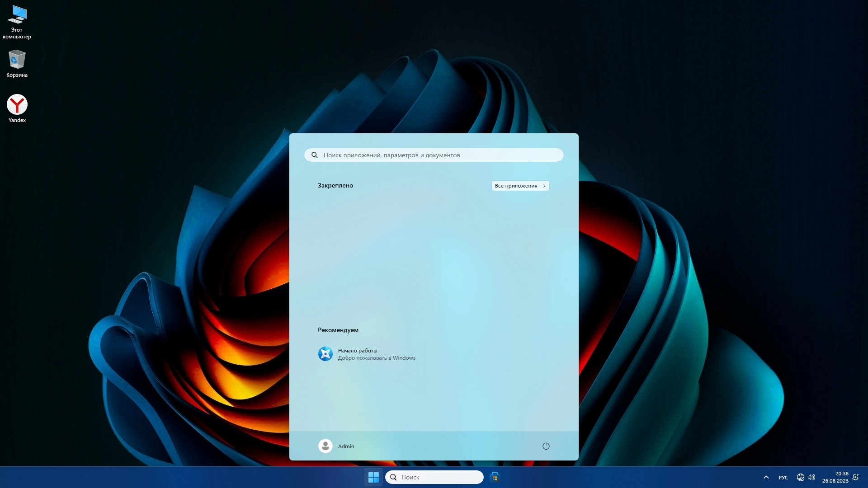Click the Admin user avatar
The height and width of the screenshot is (488, 868).
tap(325, 446)
